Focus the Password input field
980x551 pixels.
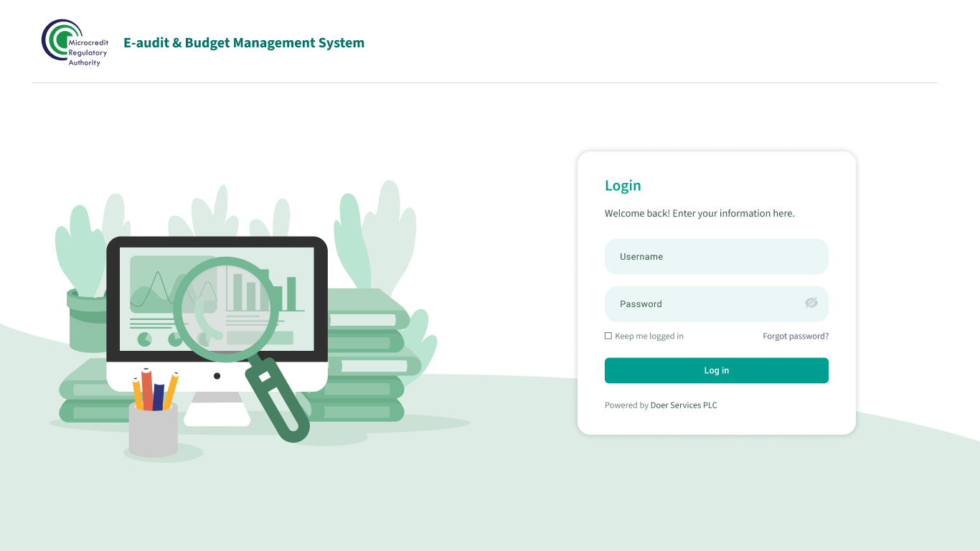pyautogui.click(x=703, y=304)
